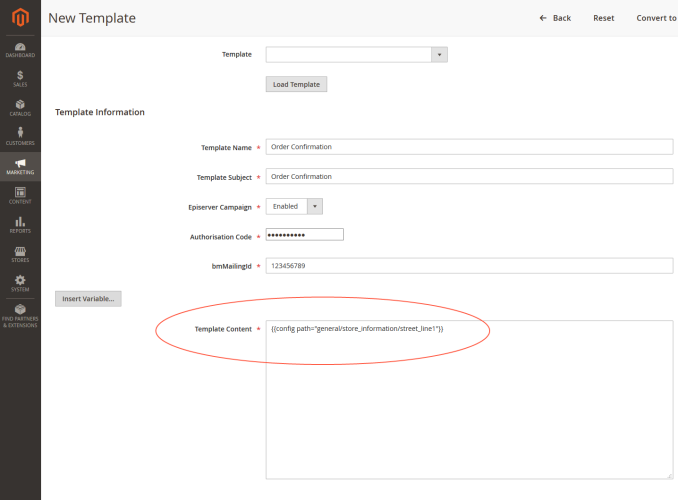
Task: Click the Magento logo icon
Action: tap(20, 17)
